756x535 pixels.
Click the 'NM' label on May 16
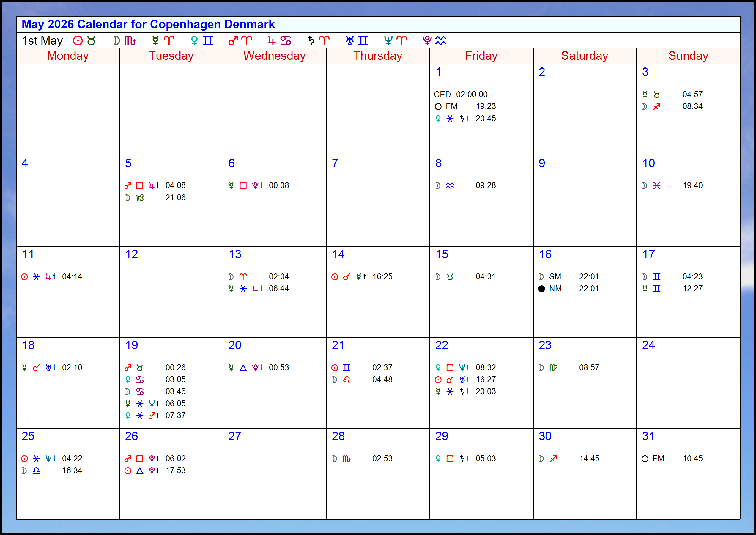coord(555,289)
